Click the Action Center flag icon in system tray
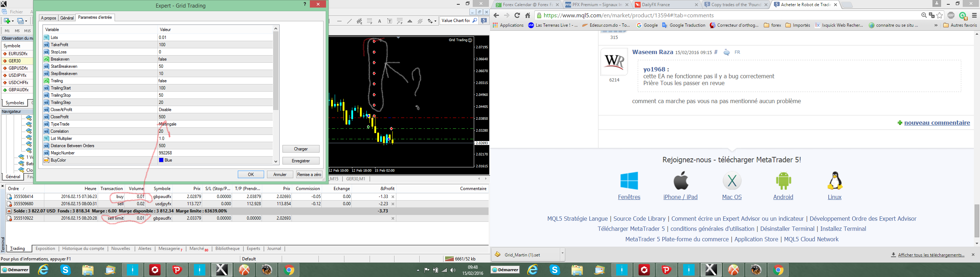980x277 pixels. click(427, 270)
